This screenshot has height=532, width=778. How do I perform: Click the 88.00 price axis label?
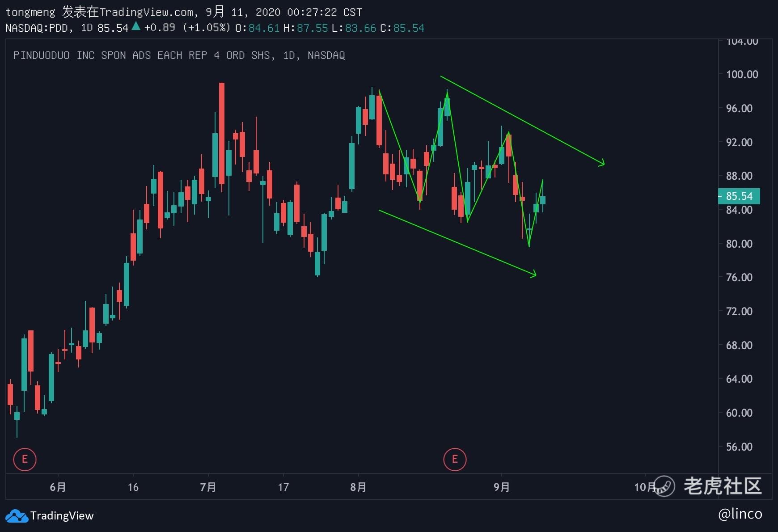(739, 176)
